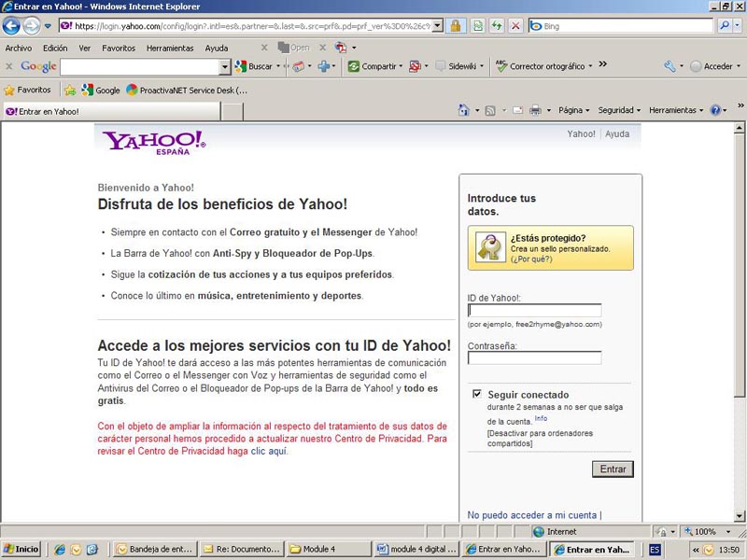
Task: Switch to Bandeja de entrada taskbar window
Action: (x=155, y=549)
